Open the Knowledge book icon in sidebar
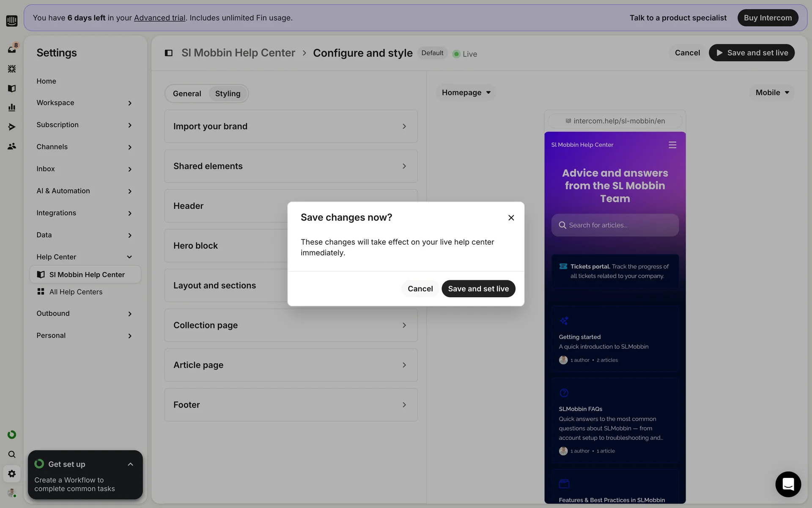Image resolution: width=812 pixels, height=508 pixels. click(x=12, y=88)
